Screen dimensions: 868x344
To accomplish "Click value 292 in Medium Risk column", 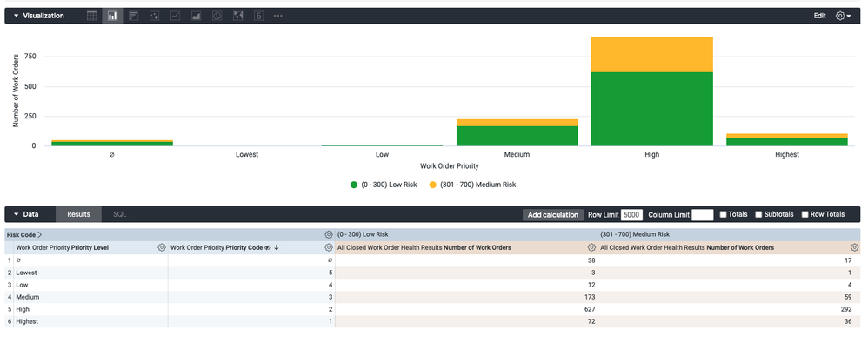I will coord(846,309).
